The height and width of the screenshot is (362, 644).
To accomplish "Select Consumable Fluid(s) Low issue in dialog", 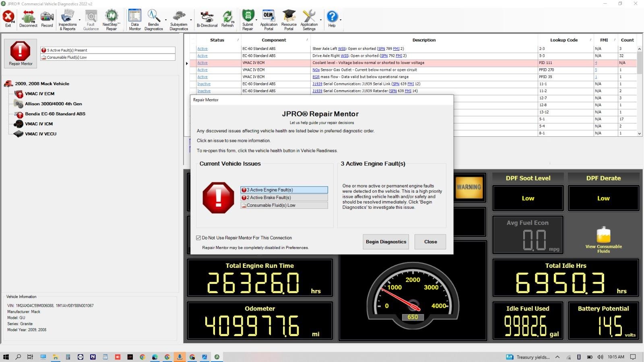I will [284, 205].
